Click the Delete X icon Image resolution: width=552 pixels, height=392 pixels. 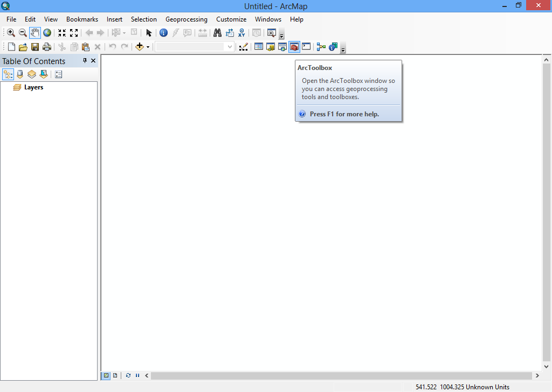pyautogui.click(x=98, y=47)
